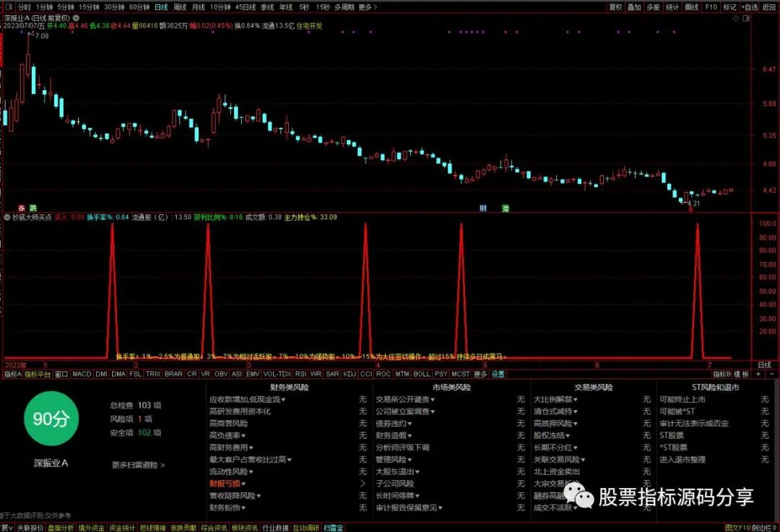This screenshot has height=532, width=780.
Task: Click the 指标平台 button
Action: click(38, 374)
